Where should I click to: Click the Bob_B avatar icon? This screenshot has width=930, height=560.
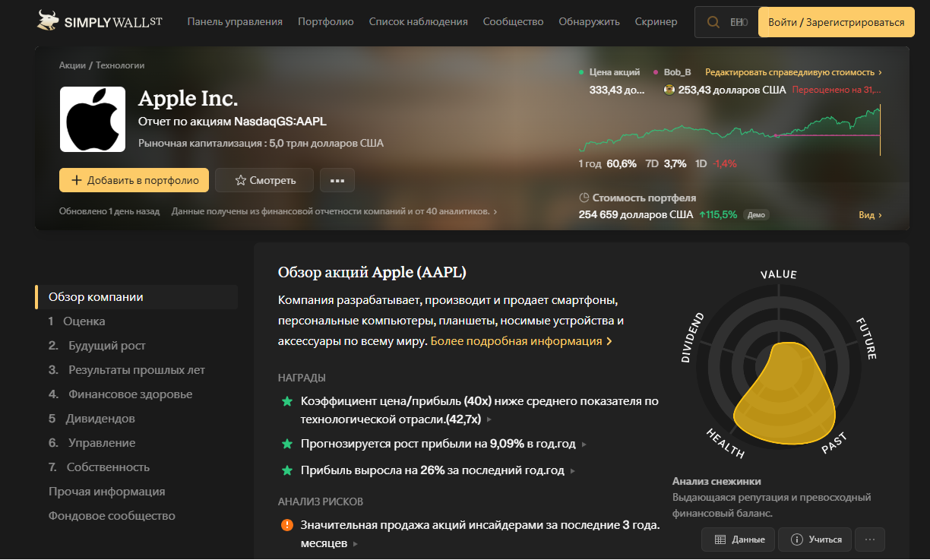tap(669, 90)
